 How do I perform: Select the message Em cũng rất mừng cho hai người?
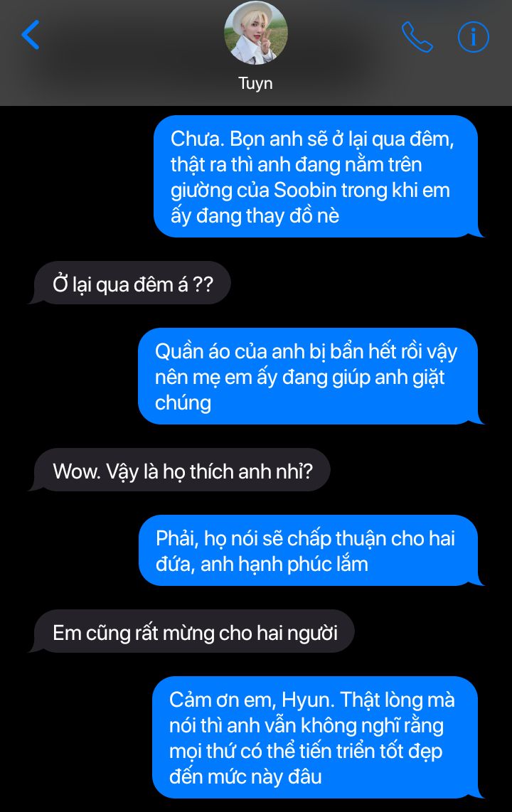(x=194, y=632)
